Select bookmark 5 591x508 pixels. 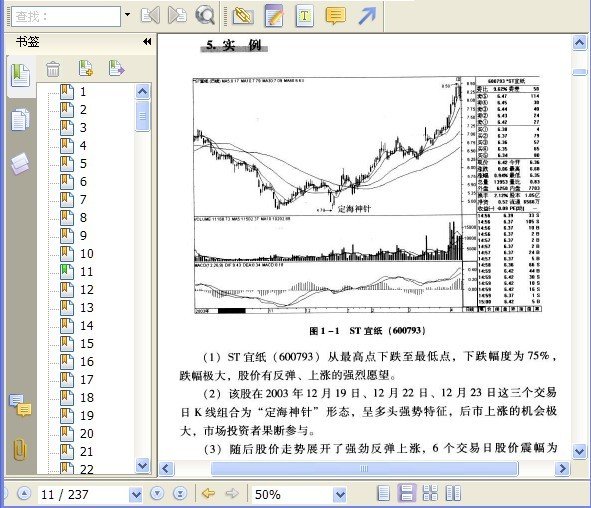74,164
